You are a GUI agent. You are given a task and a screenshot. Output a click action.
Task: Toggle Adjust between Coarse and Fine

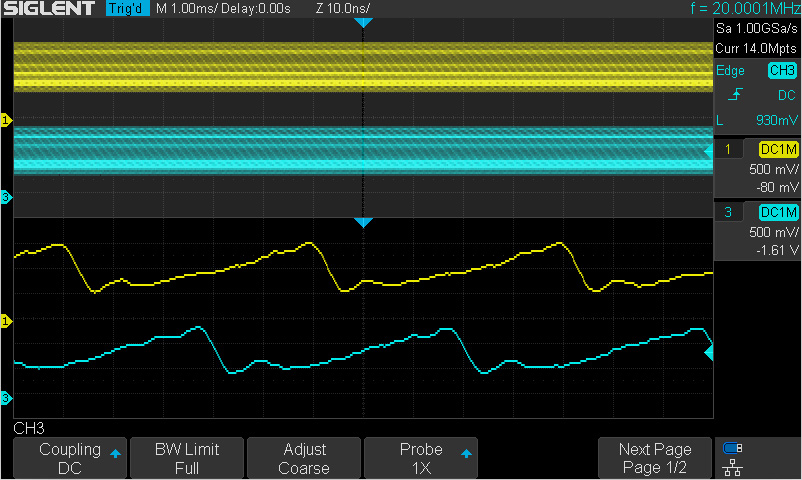[x=303, y=458]
